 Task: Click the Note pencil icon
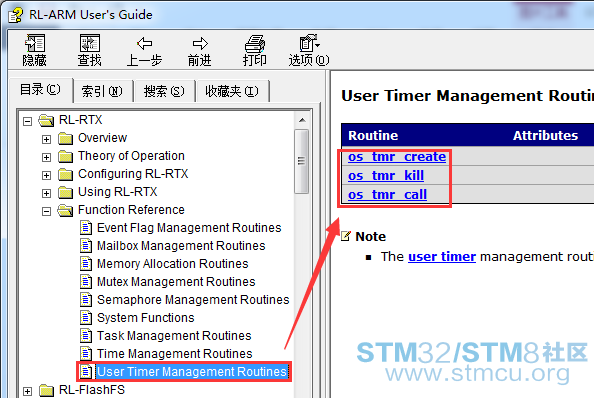pyautogui.click(x=346, y=236)
